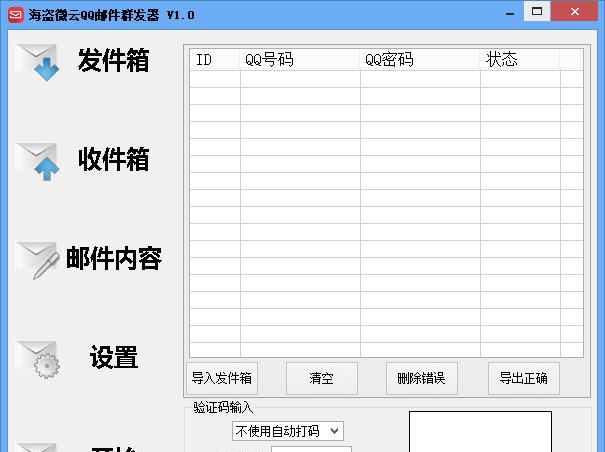This screenshot has height=452, width=605.
Task: Click the 删除错误 button
Action: 421,378
